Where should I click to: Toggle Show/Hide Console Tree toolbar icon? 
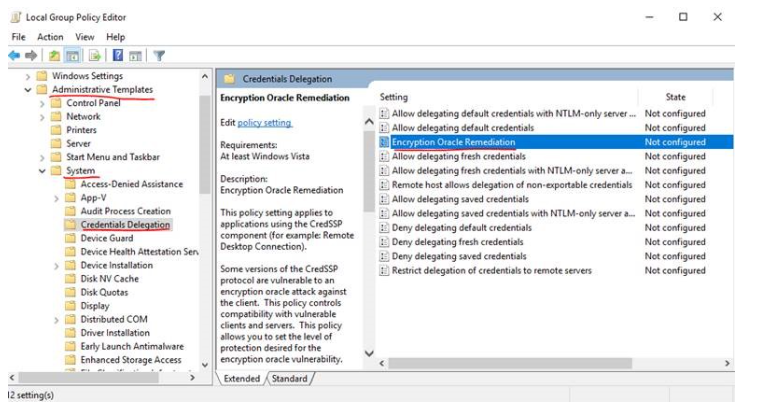[x=73, y=55]
